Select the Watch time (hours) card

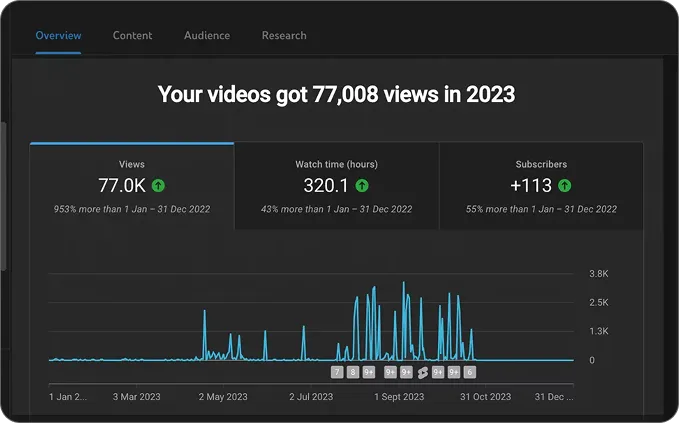[x=337, y=186]
